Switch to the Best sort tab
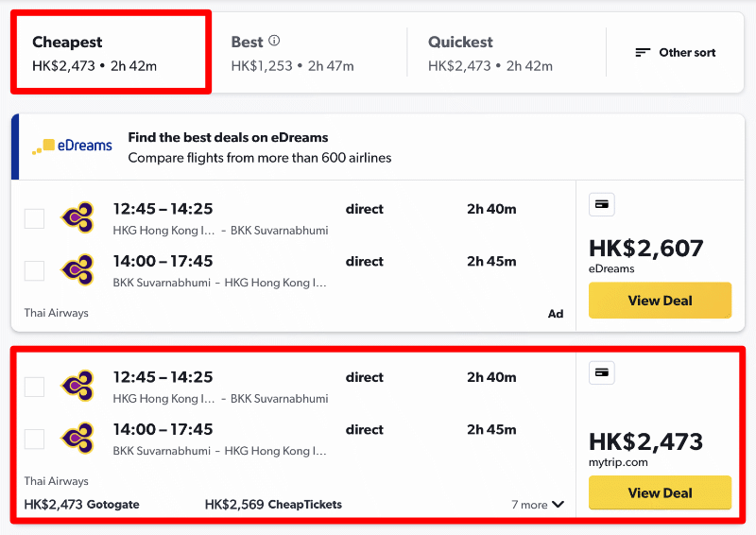 (310, 52)
